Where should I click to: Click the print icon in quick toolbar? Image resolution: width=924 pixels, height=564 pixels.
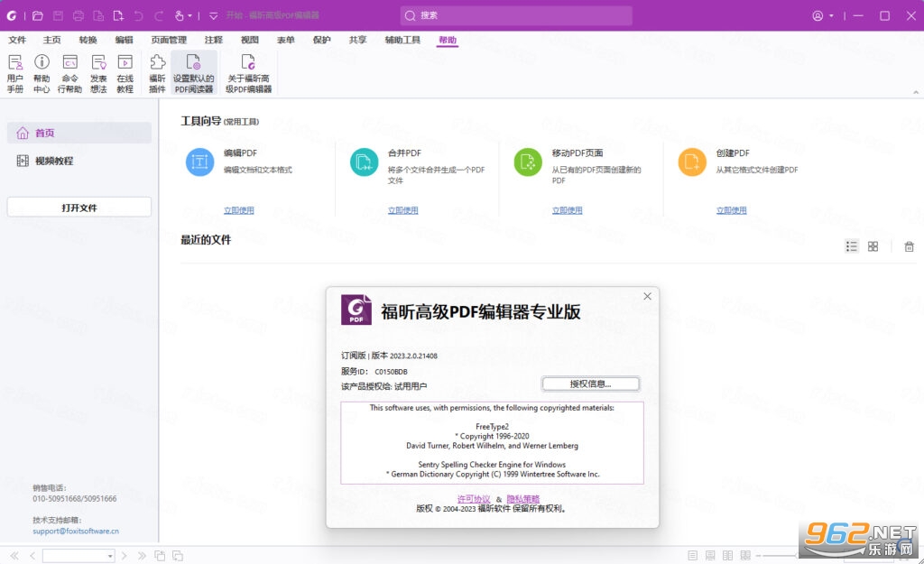(79, 16)
